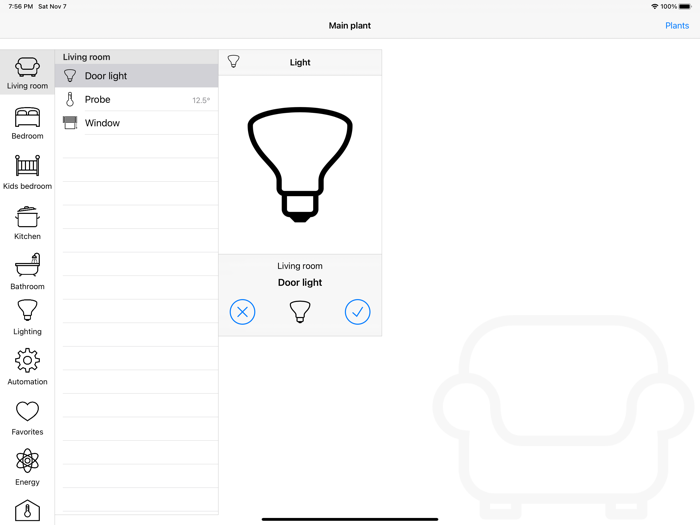
Task: Open the thermostat house icon in sidebar
Action: pos(27,511)
